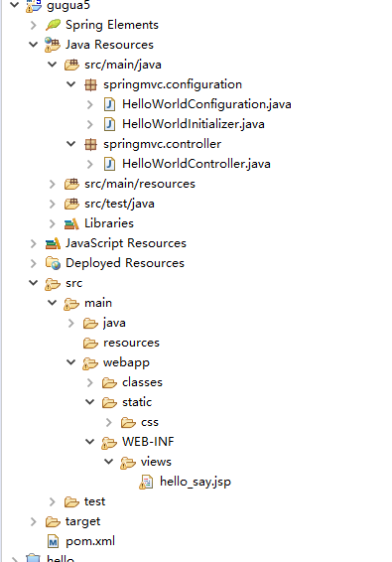Screen dimensions: 392x562
Task: Collapse the static folder node
Action: (x=90, y=402)
